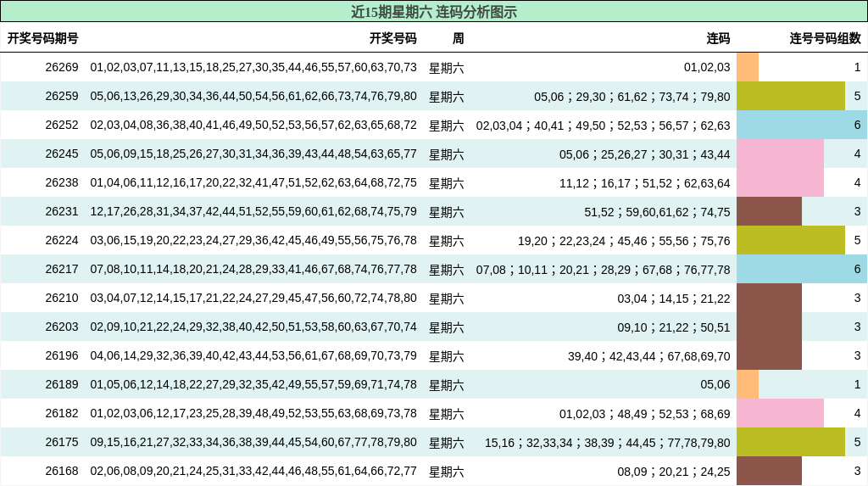Select period number 26231
Image resolution: width=868 pixels, height=486 pixels.
62,211
